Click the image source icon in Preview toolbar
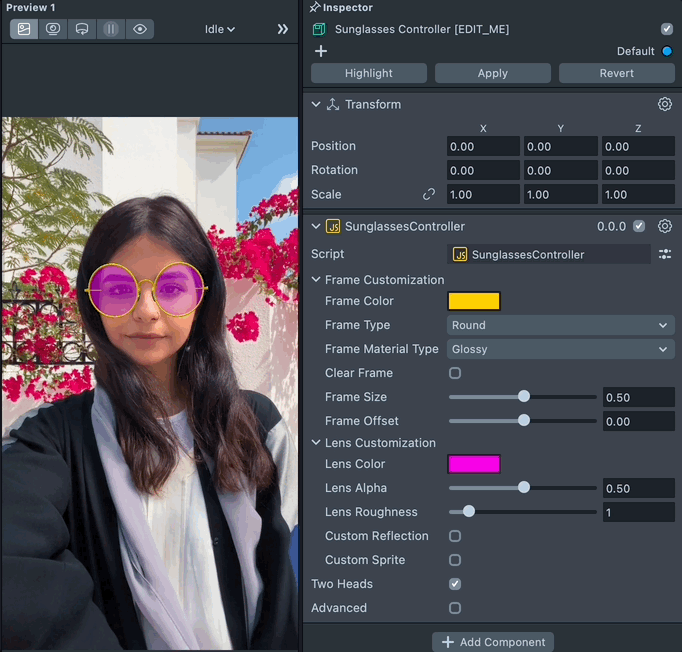Viewport: 682px width, 652px height. [25, 29]
